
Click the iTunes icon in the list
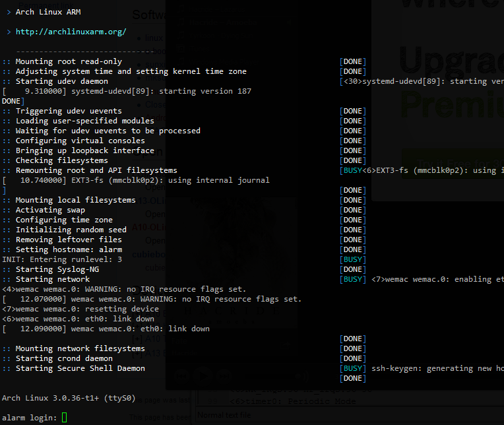pyautogui.click(x=181, y=49)
